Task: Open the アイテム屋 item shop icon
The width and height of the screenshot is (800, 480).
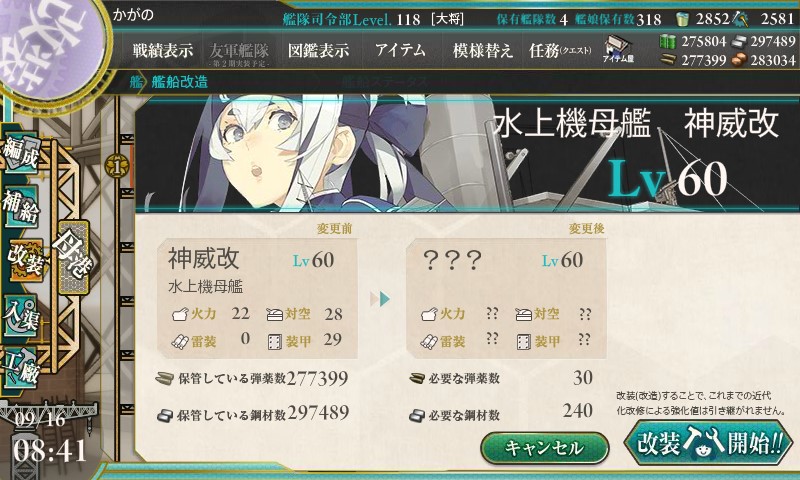Action: point(618,50)
